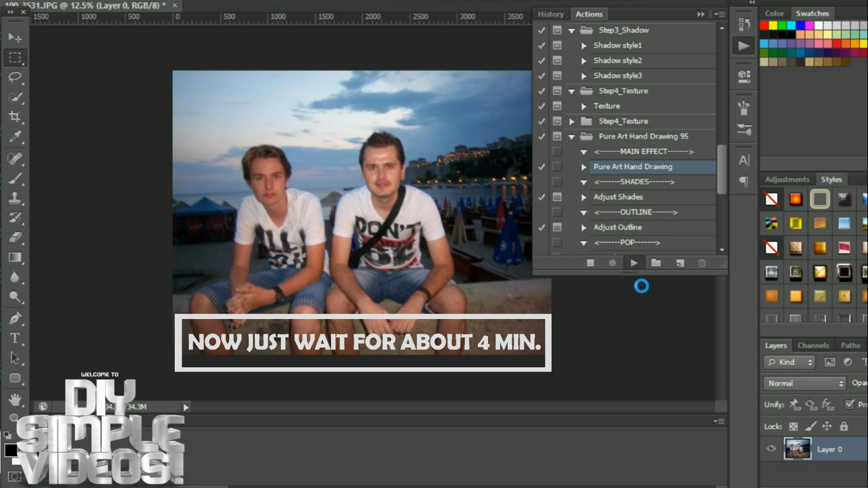Stop the action with the stop button
868x488 pixels.
pyautogui.click(x=590, y=262)
